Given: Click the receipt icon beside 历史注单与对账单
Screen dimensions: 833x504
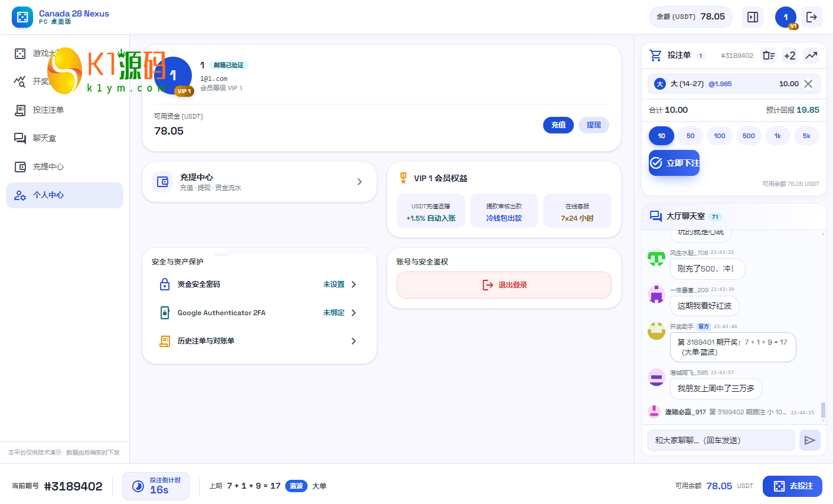Looking at the screenshot, I should pyautogui.click(x=165, y=341).
